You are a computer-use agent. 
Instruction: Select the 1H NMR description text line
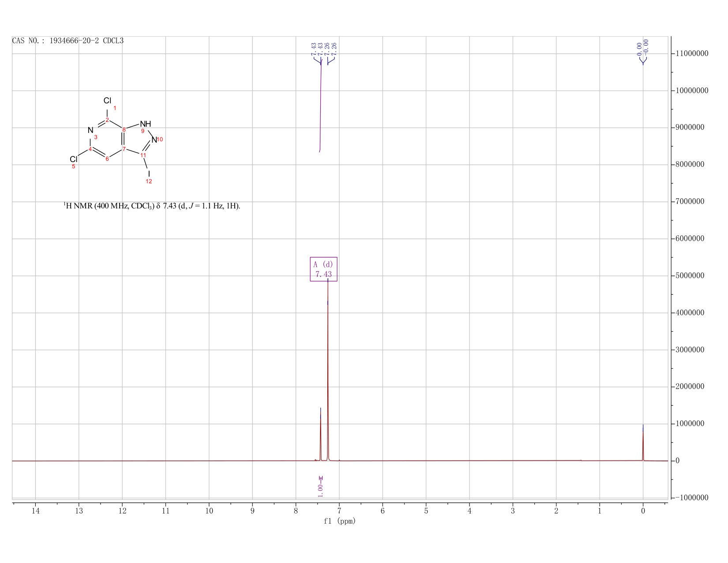click(x=152, y=206)
